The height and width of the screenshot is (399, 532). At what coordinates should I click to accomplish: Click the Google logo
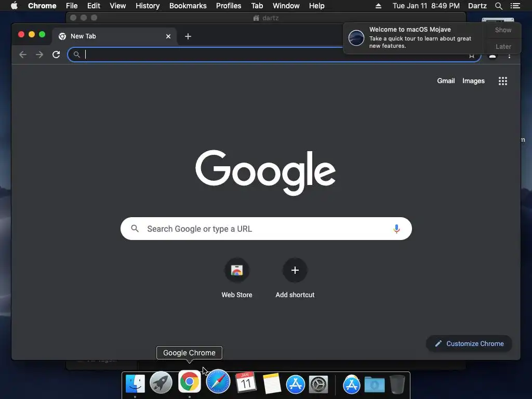pos(265,172)
